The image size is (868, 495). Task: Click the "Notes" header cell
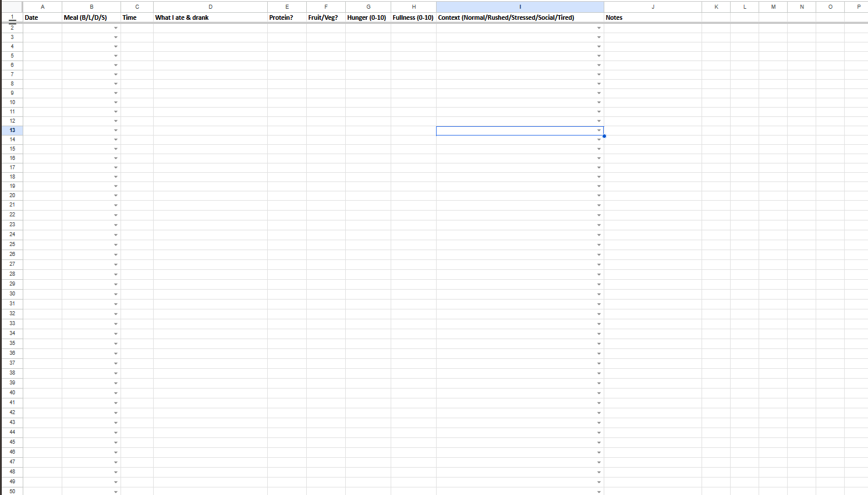pos(653,17)
